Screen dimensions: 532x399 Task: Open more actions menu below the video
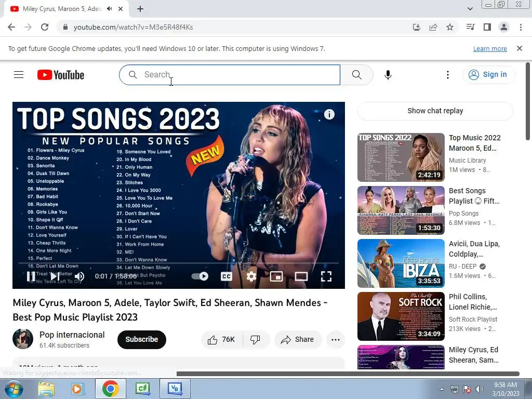(x=336, y=340)
